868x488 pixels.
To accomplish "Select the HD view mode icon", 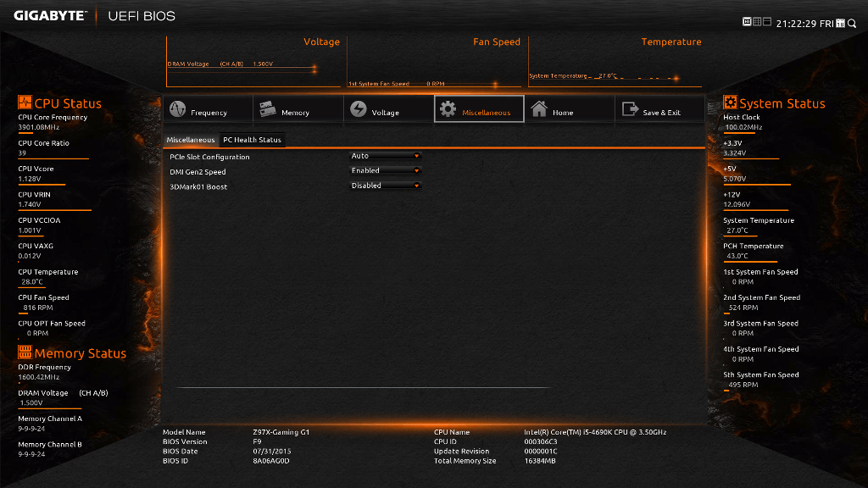I will click(747, 21).
